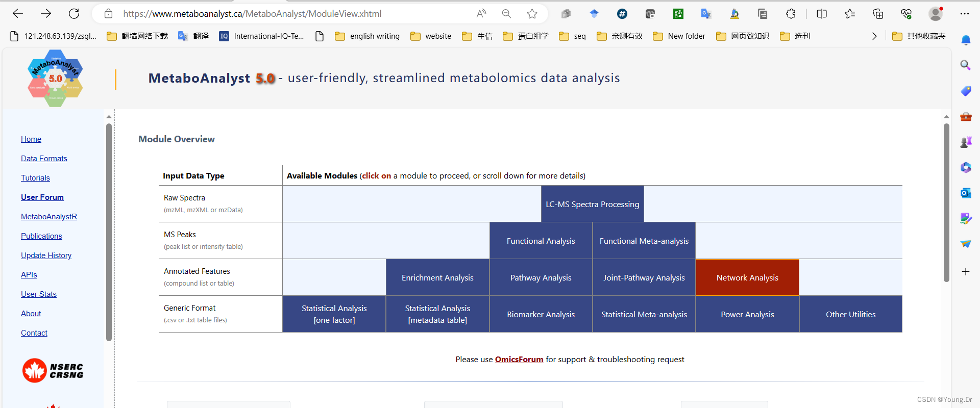This screenshot has width=980, height=408.
Task: Open the browser settings ellipsis menu
Action: click(964, 14)
